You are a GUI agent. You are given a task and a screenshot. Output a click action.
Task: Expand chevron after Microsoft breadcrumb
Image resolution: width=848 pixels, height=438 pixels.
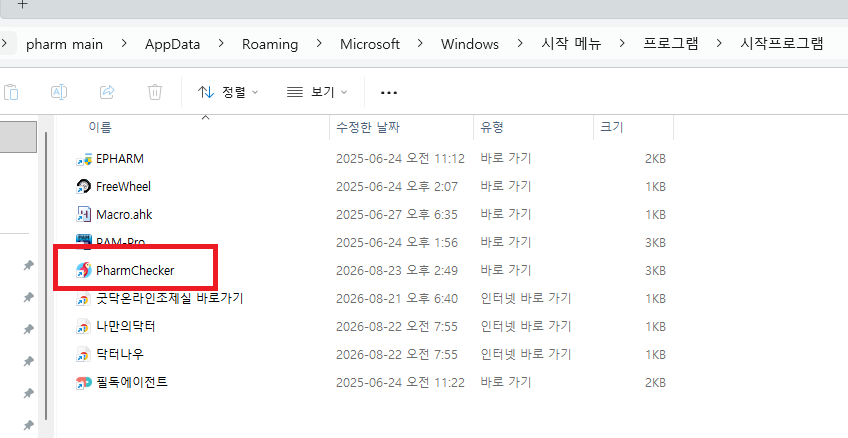[420, 43]
